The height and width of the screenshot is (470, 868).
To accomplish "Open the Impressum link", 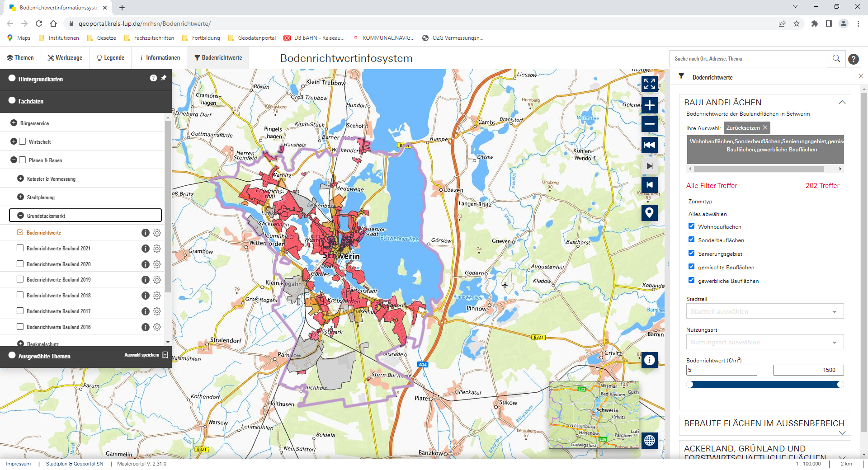I will pyautogui.click(x=19, y=464).
